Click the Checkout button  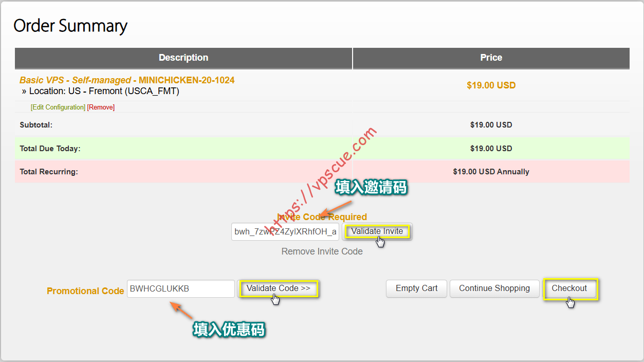[569, 288]
